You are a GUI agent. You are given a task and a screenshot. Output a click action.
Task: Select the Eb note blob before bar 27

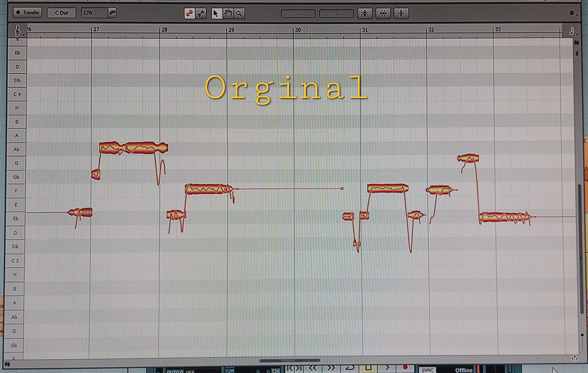click(x=80, y=212)
